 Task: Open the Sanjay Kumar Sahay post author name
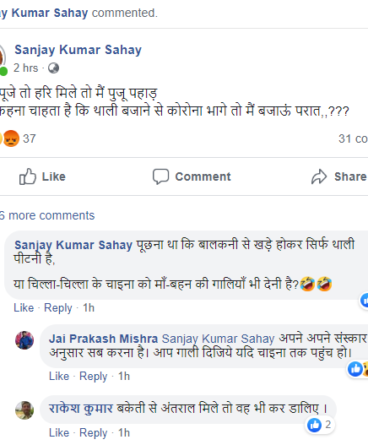(78, 50)
